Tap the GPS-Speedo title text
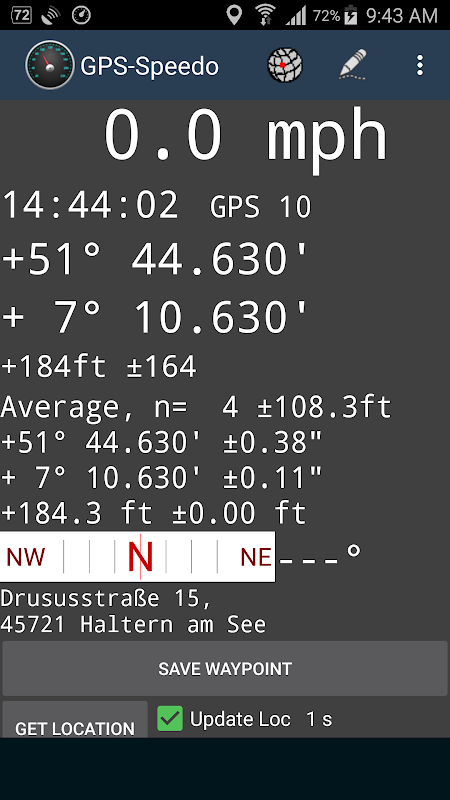 [149, 66]
